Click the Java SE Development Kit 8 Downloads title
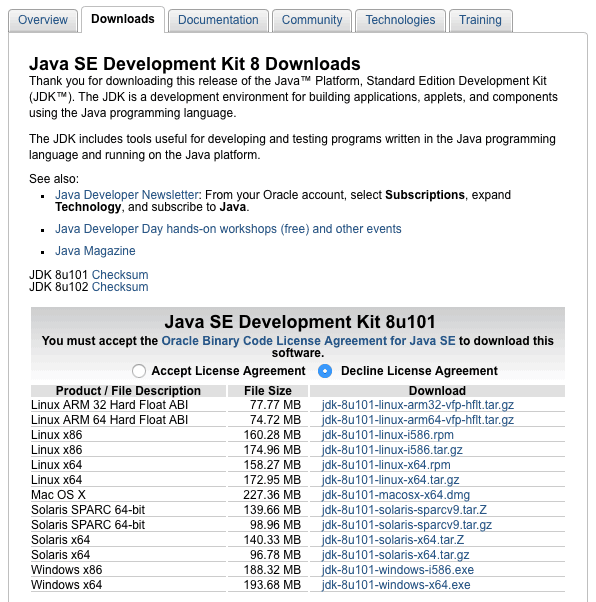 click(x=195, y=63)
